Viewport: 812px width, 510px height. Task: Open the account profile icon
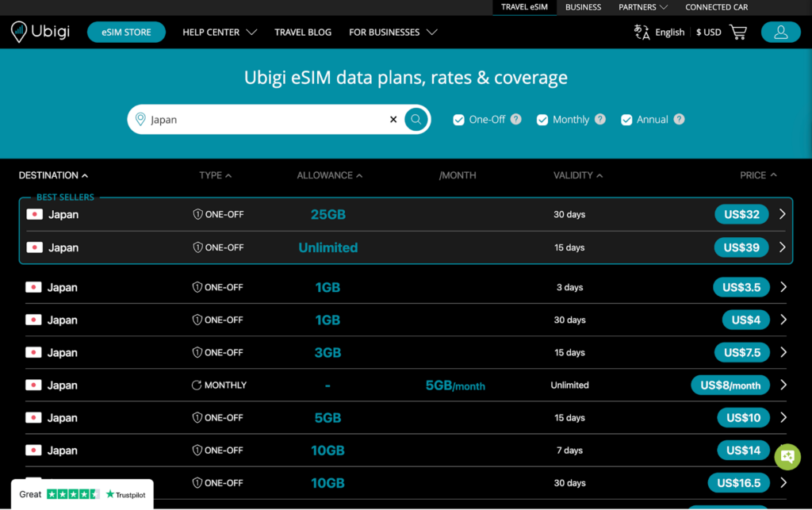tap(780, 32)
